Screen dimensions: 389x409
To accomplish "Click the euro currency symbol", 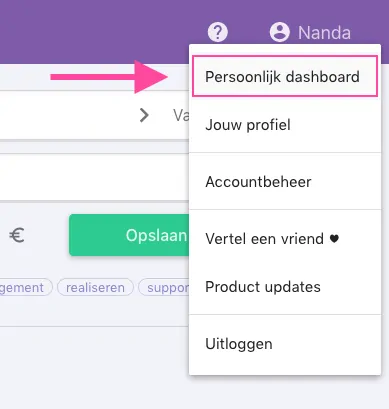I will coord(17,235).
